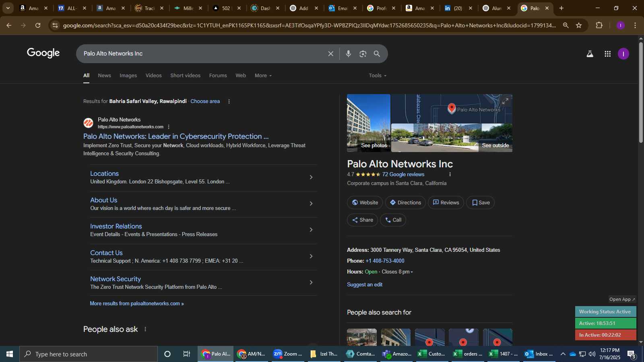Open more options next to Google reviews

tap(450, 174)
